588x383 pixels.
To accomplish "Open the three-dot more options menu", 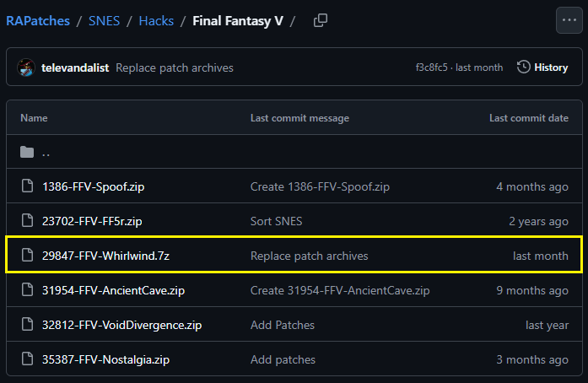I will 566,20.
